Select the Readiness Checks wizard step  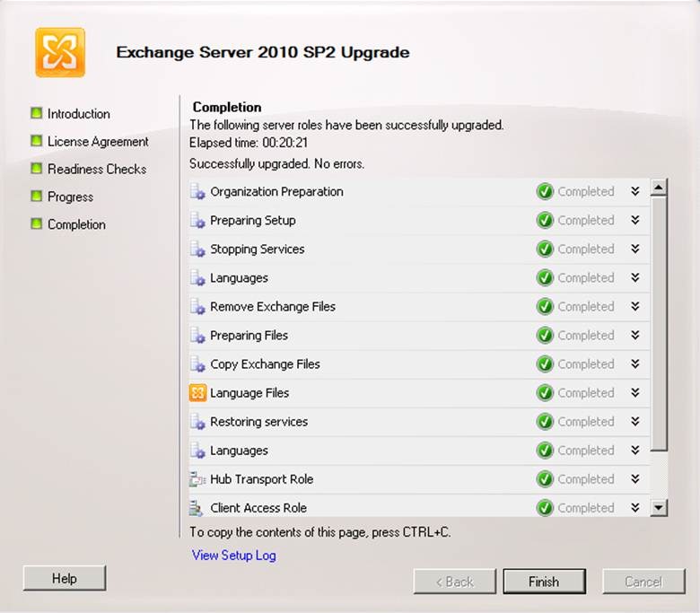[x=97, y=170]
